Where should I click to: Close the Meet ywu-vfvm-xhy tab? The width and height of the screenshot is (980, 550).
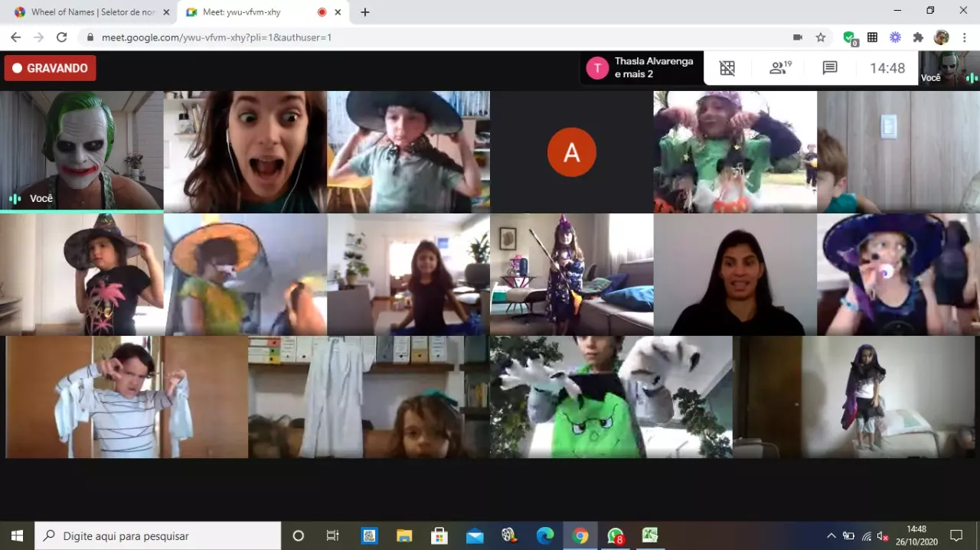point(338,12)
